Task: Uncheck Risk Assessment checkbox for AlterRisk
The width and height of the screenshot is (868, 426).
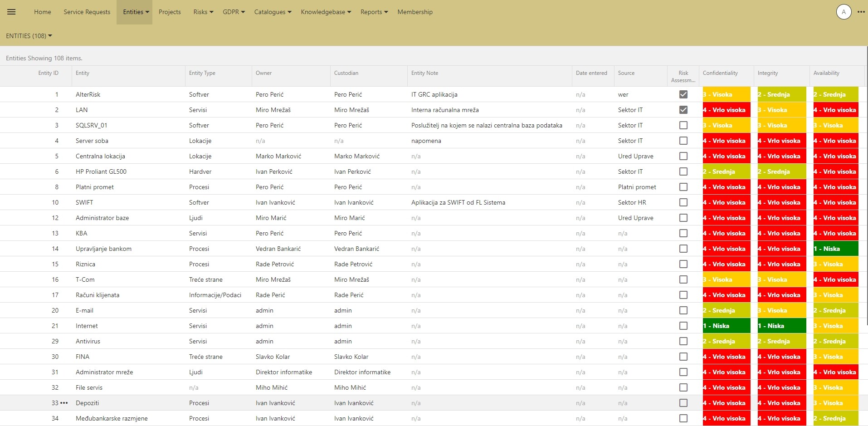Action: coord(683,94)
